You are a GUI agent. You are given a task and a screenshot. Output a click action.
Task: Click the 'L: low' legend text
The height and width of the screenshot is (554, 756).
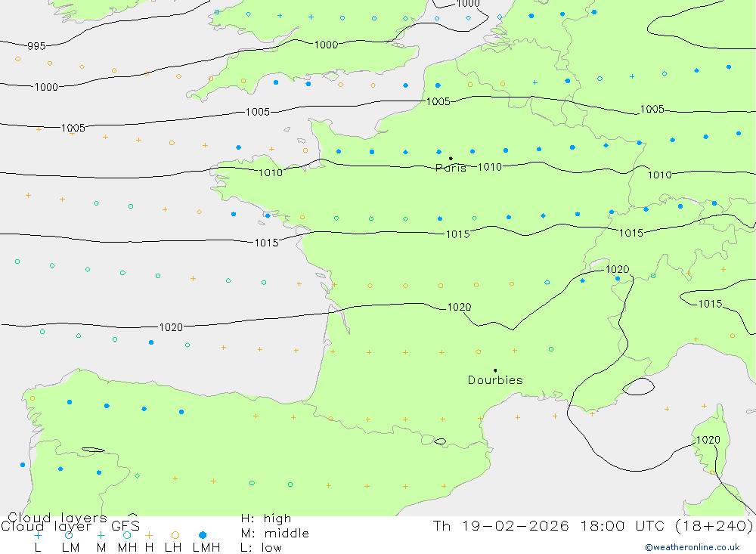pos(261,548)
